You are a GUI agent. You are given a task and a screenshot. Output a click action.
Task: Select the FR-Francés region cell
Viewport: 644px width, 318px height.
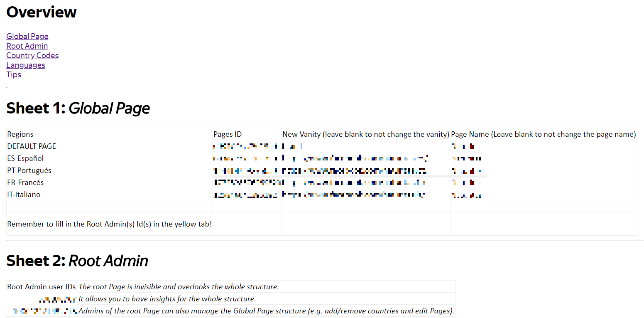[25, 182]
